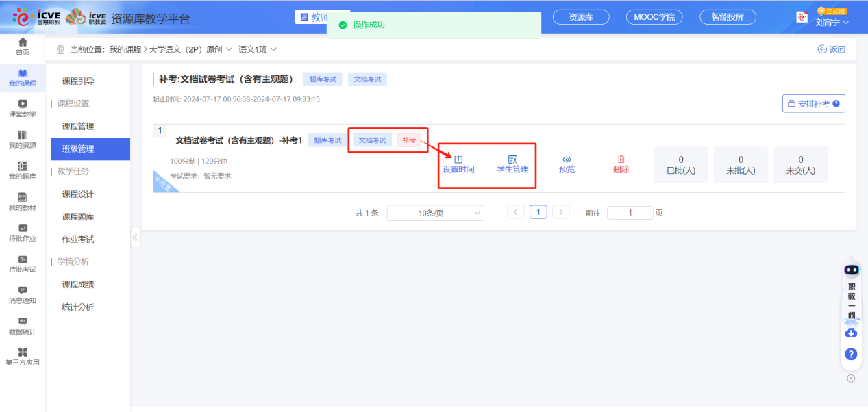Open 设置时间 to set the exam time
Screen dimensions: 868x412
458,165
